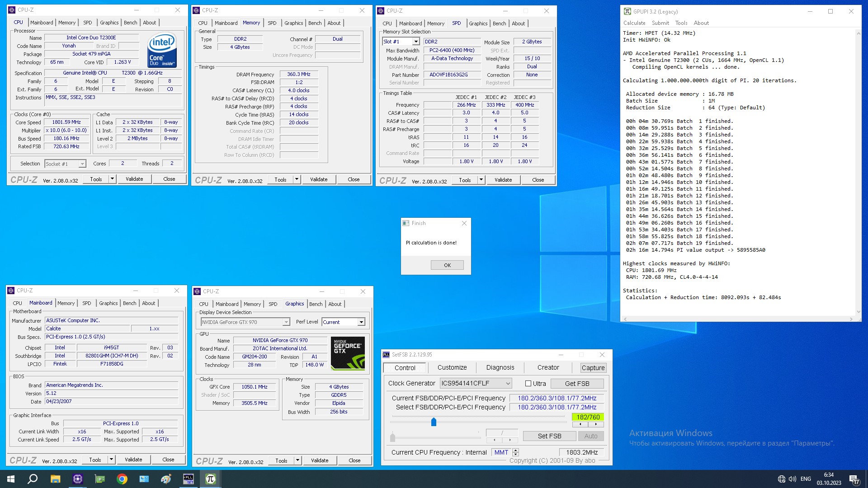Open the Submit menu in GPUPI
Screen dimensions: 868x488
coord(660,23)
